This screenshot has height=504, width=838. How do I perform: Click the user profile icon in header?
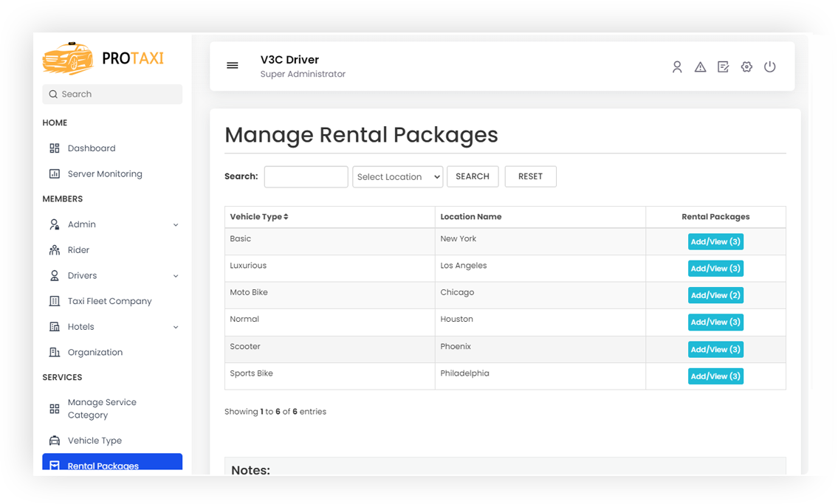(x=677, y=66)
